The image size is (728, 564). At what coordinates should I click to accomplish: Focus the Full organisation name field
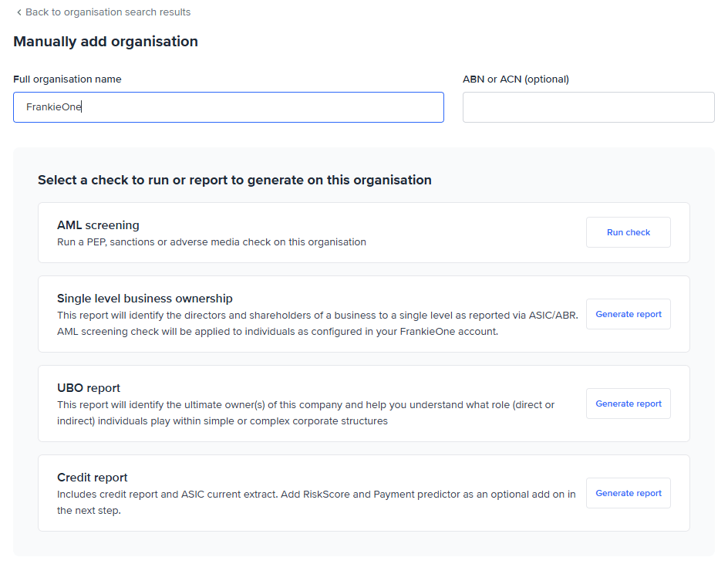228,107
